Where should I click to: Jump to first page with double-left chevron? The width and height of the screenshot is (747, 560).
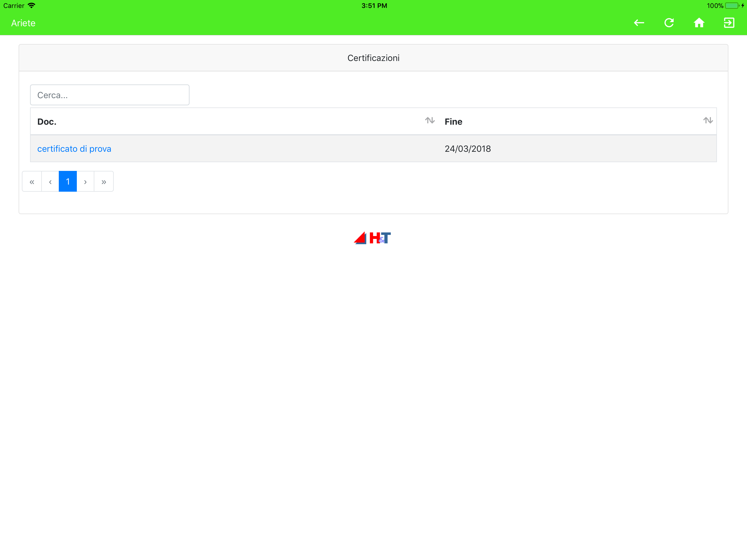click(x=32, y=182)
